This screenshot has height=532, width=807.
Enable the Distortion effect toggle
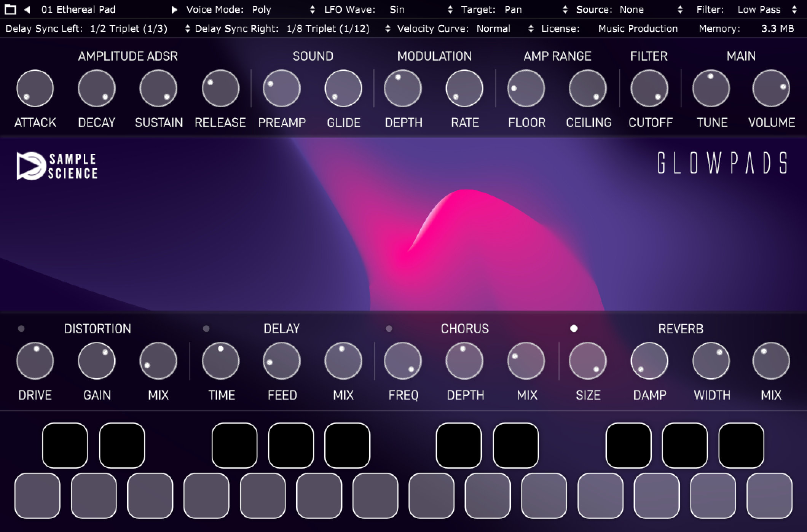(21, 328)
